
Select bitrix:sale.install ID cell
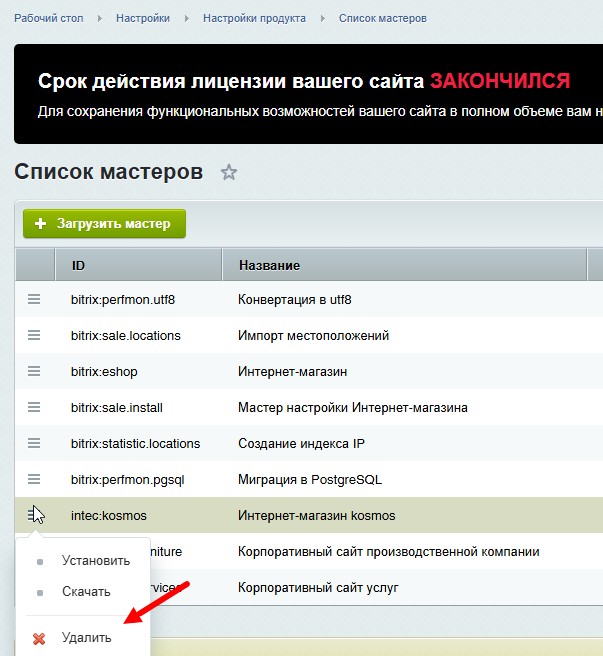tap(117, 407)
